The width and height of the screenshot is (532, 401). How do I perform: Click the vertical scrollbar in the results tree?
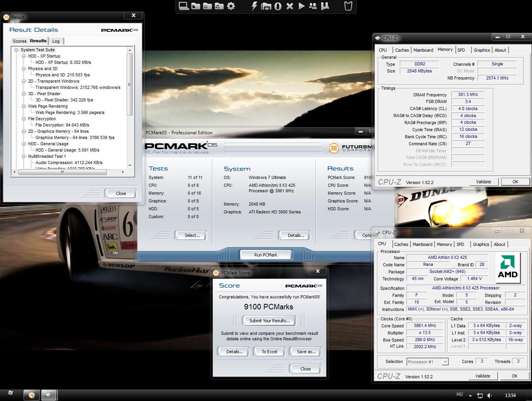click(130, 84)
